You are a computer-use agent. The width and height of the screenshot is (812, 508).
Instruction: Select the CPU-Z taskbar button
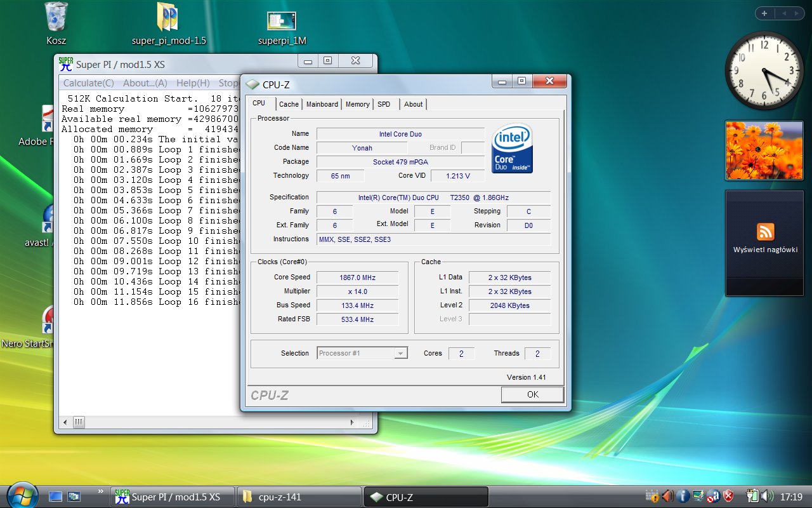pos(426,497)
